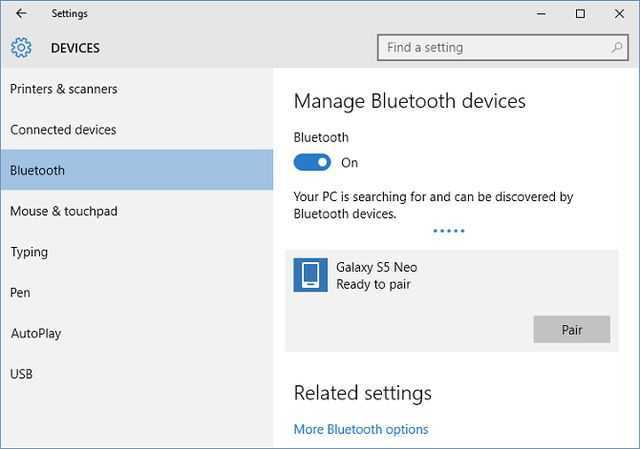Open More Bluetooth options link
Viewport: 640px width, 449px height.
tap(361, 429)
